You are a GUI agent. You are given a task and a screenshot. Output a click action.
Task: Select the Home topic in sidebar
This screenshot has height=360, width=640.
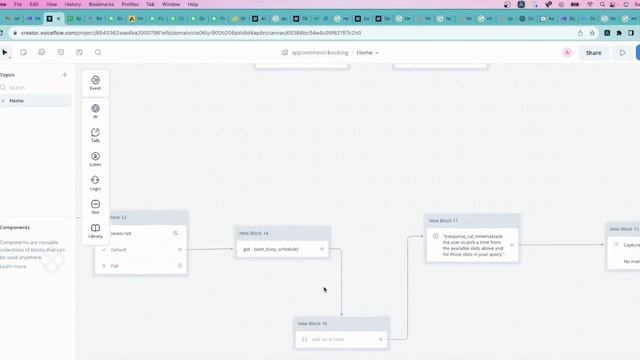click(36, 101)
